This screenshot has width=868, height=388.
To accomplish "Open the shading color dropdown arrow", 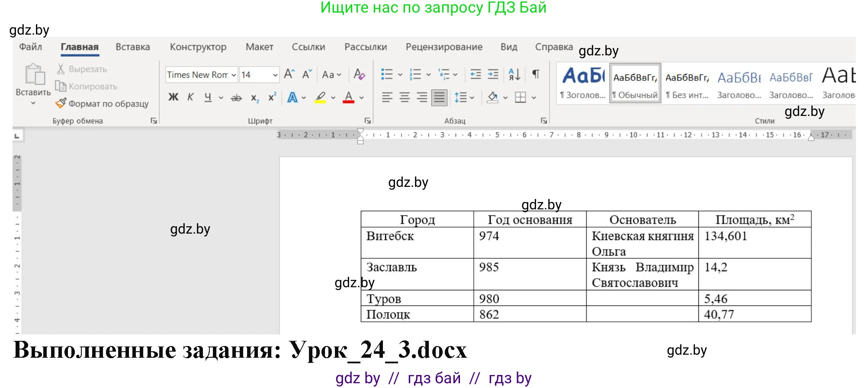I will coord(505,98).
